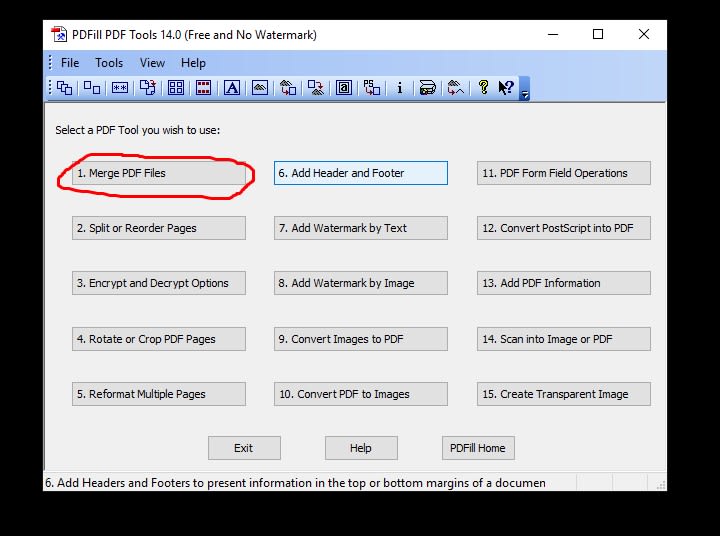
Task: Click 14. Scan into Image or PDF
Action: [564, 339]
